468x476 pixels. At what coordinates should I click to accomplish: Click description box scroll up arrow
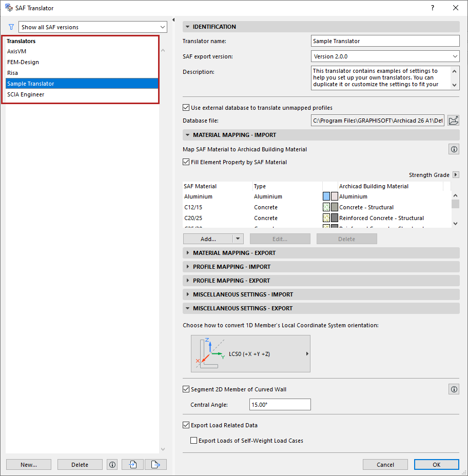tap(454, 71)
